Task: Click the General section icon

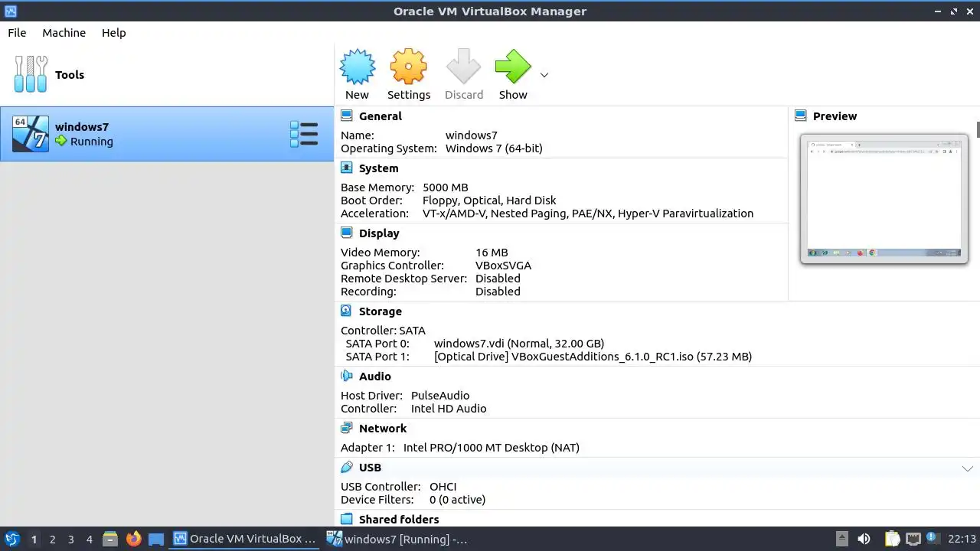Action: click(347, 116)
